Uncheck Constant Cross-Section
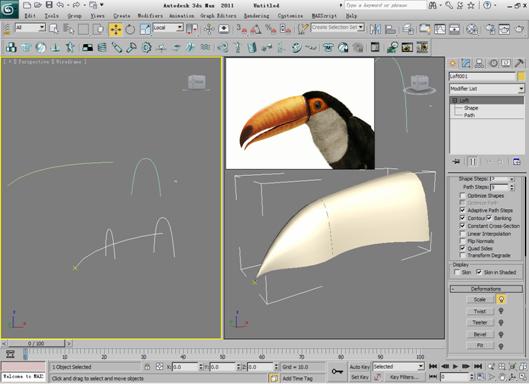Screen dimensions: 529x384 [463, 226]
